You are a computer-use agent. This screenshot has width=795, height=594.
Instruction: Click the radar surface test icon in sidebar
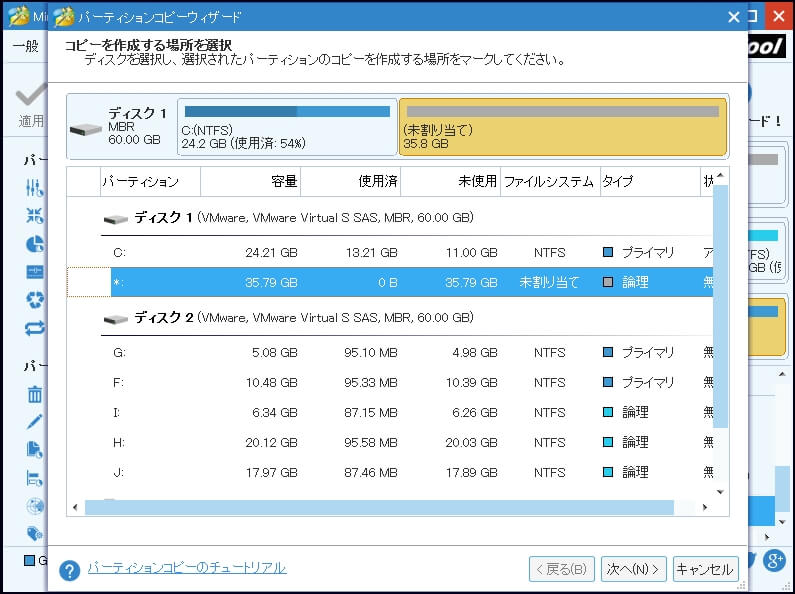pyautogui.click(x=35, y=506)
